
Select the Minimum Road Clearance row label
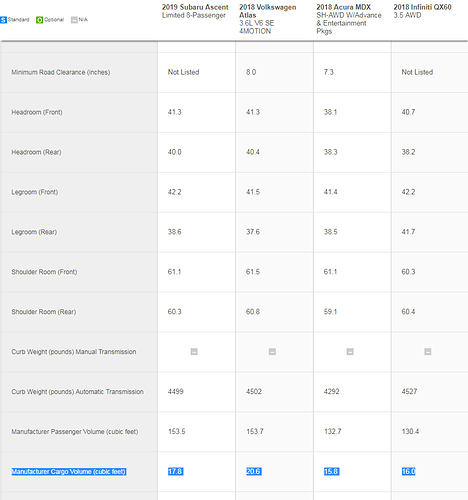pyautogui.click(x=61, y=72)
